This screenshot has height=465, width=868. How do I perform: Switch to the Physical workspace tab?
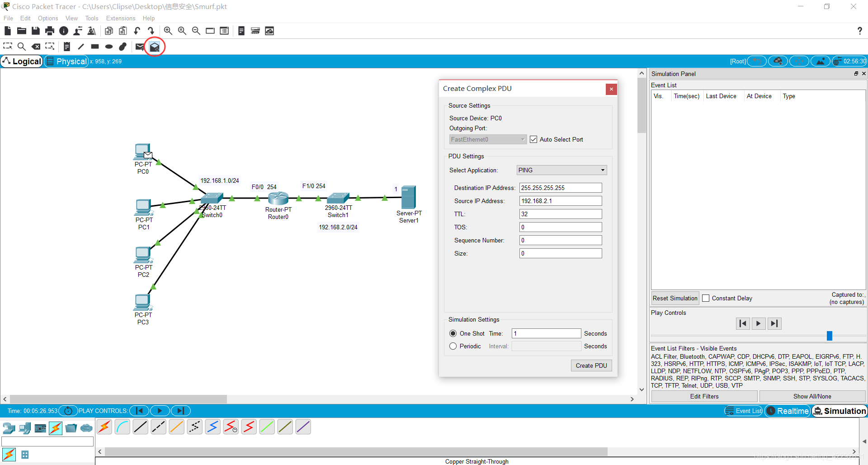pyautogui.click(x=66, y=61)
